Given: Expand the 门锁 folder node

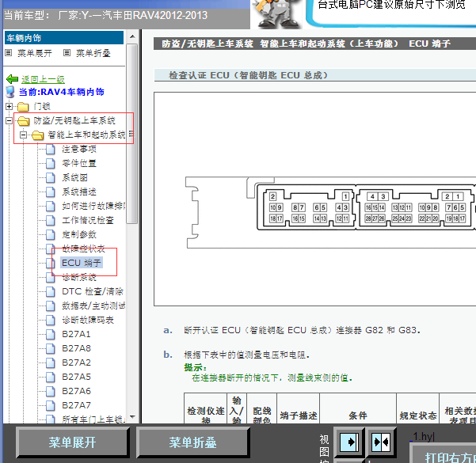Looking at the screenshot, I should point(9,107).
